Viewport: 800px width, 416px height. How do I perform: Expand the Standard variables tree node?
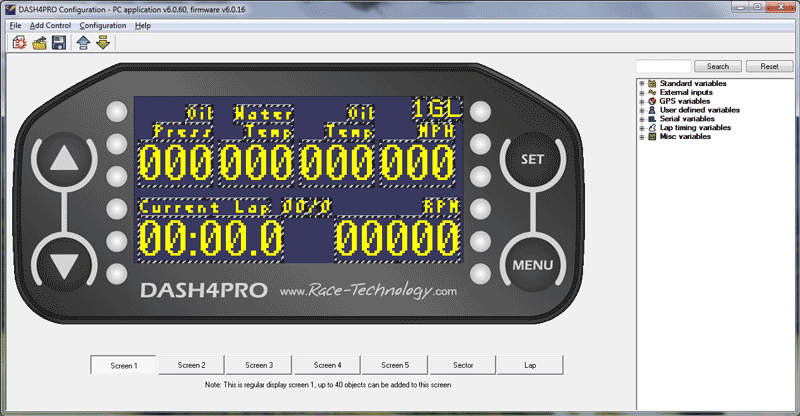click(x=641, y=83)
